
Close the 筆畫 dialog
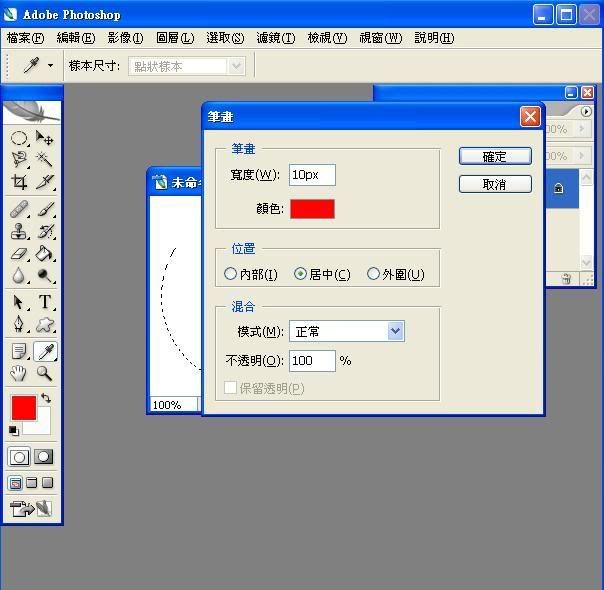click(x=530, y=116)
